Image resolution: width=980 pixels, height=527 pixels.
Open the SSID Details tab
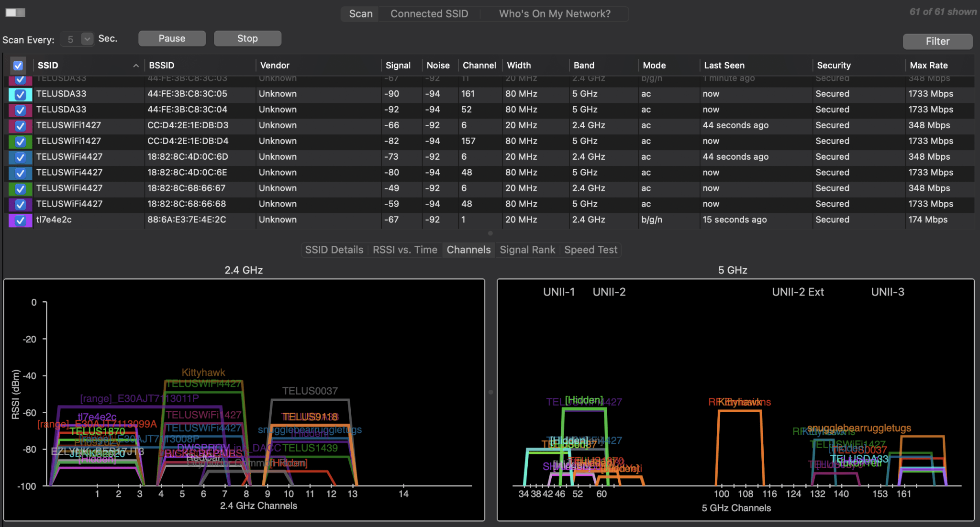coord(334,250)
